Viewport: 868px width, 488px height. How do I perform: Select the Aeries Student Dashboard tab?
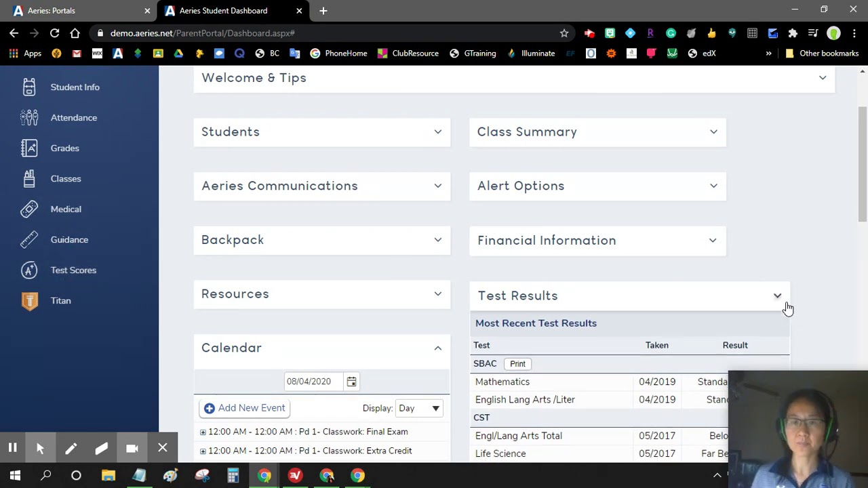point(233,11)
